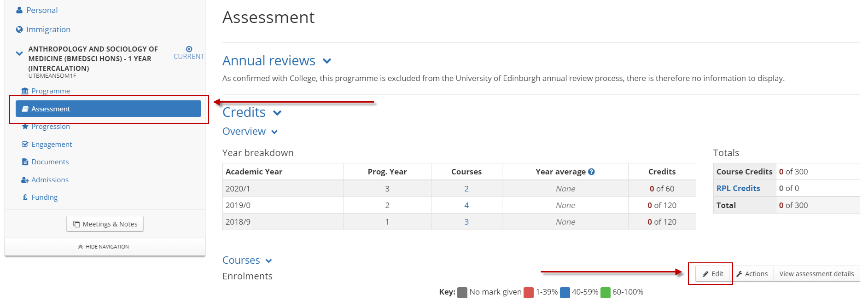The height and width of the screenshot is (301, 868).
Task: Collapse the Anthropology programme tree chevron
Action: (19, 53)
